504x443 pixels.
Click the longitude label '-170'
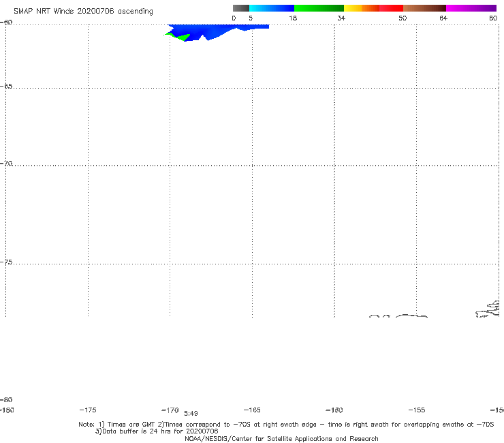click(x=170, y=410)
